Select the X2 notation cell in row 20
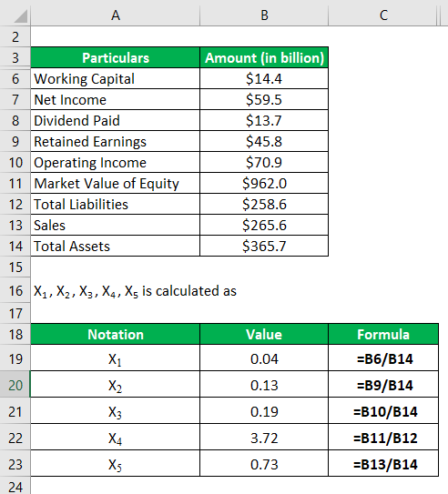The image size is (448, 494). pos(116,385)
